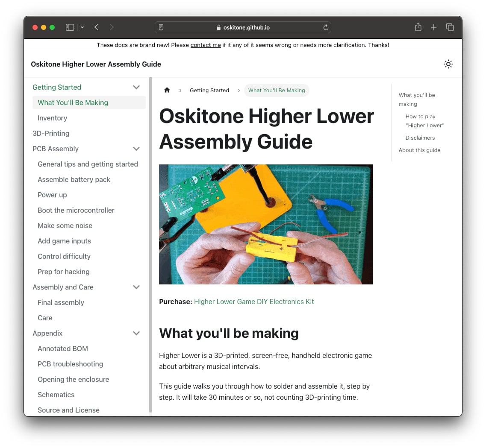Screen dimensions: 486x448
Task: Collapse the PCB Assembly section chevron
Action: [x=136, y=149]
